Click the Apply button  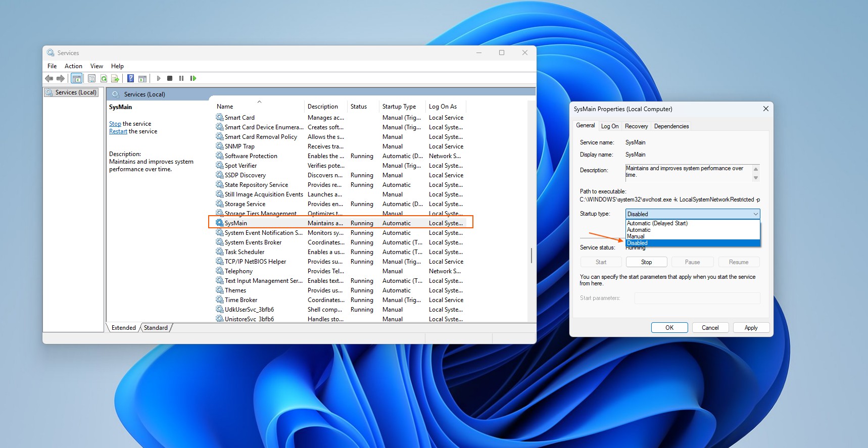pyautogui.click(x=751, y=328)
